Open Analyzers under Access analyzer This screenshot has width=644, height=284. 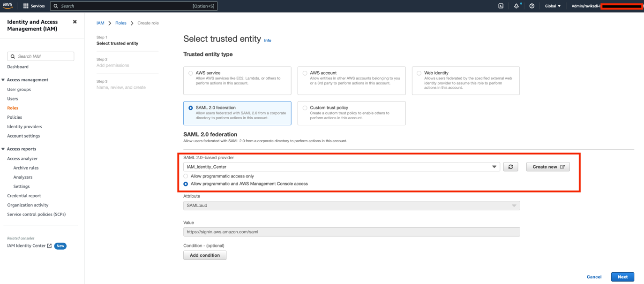(23, 177)
